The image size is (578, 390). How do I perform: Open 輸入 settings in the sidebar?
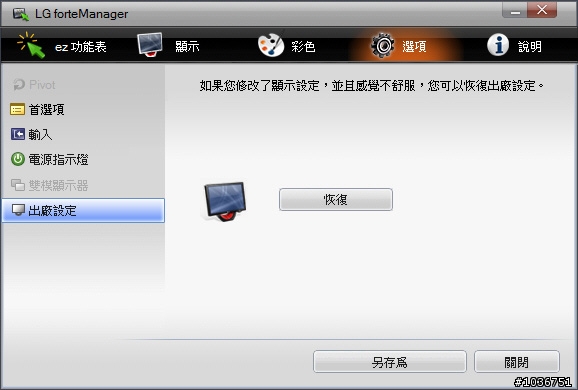pyautogui.click(x=83, y=135)
